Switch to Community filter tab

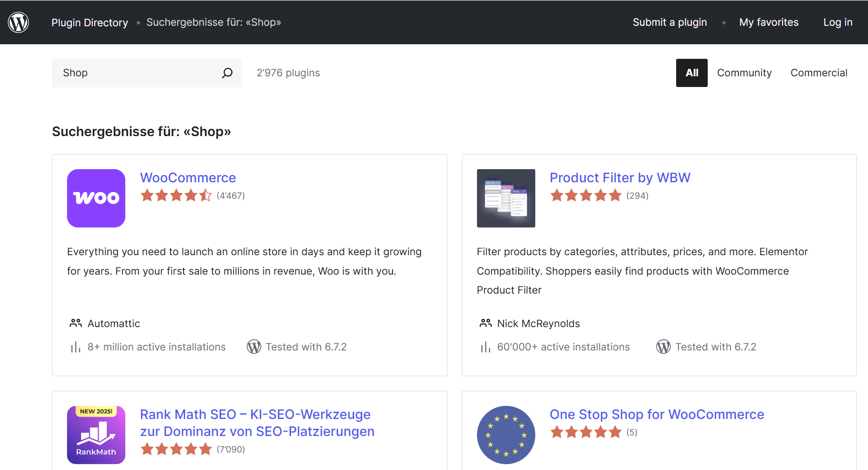coord(744,73)
